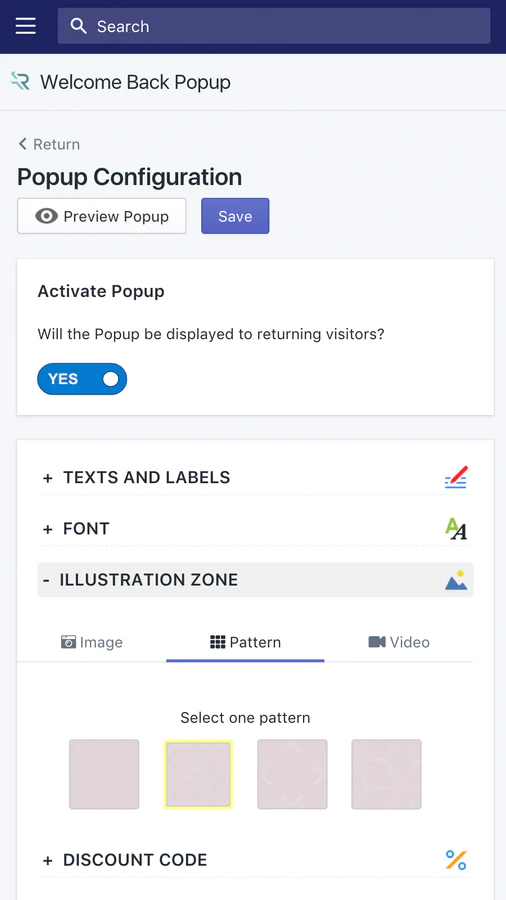
Task: Select the Pattern tab
Action: pyautogui.click(x=246, y=642)
